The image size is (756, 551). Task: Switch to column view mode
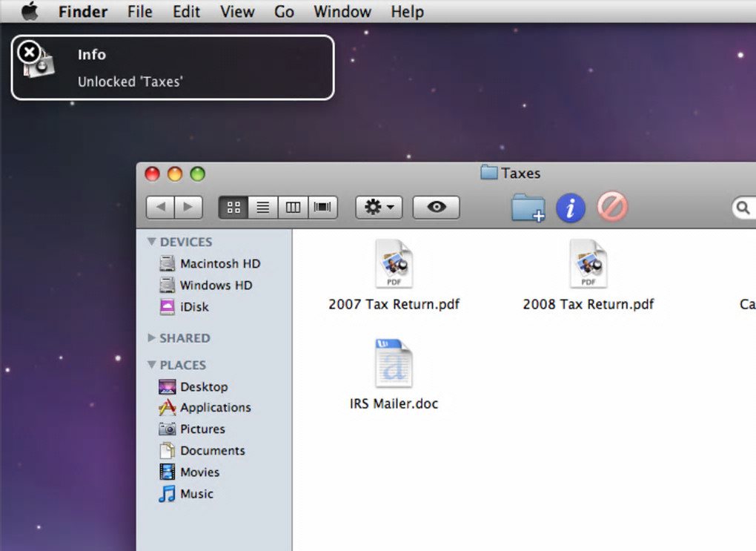(293, 208)
